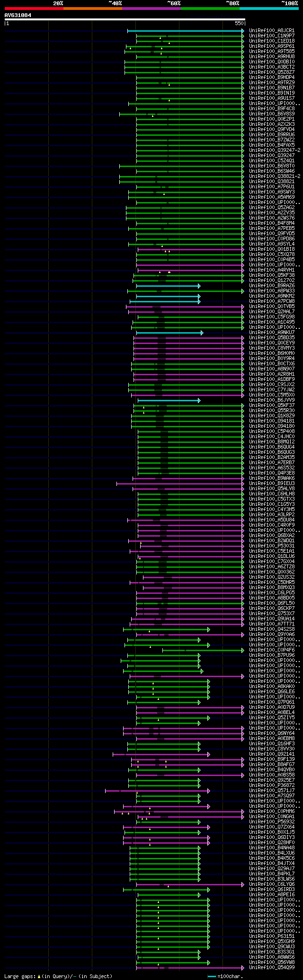Select label UniRef100_A7PEB5

point(272,229)
